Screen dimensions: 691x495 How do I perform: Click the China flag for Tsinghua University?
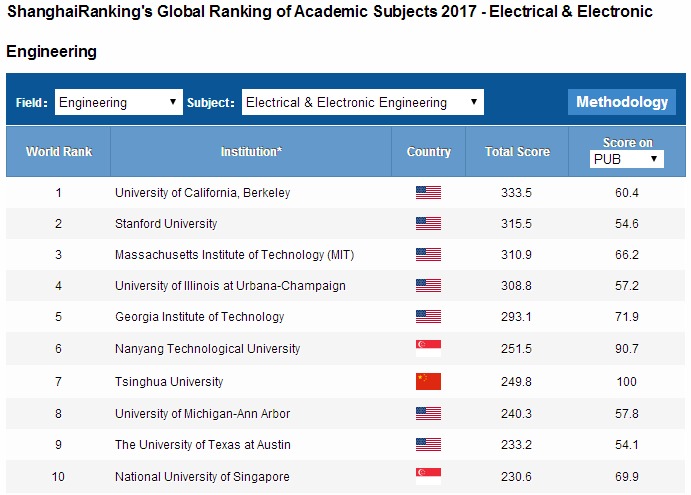click(x=428, y=381)
